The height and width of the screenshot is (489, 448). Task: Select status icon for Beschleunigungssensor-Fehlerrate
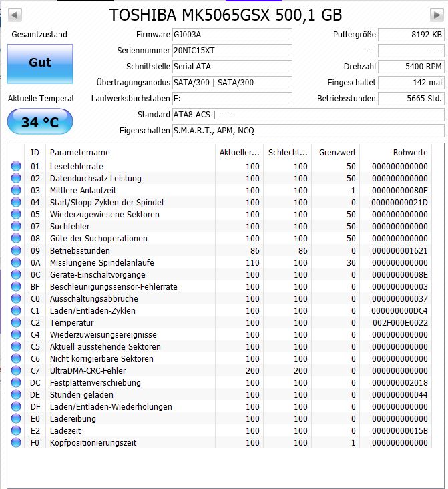point(16,286)
